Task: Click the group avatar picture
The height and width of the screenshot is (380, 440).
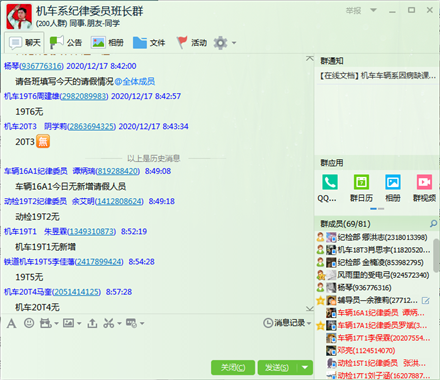Action: (19, 16)
